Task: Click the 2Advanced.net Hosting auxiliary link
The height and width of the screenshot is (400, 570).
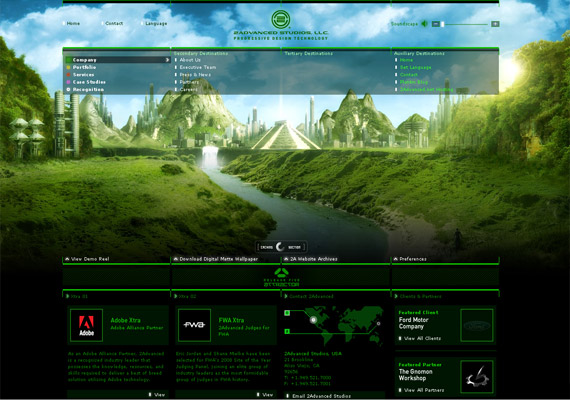Action: 427,89
